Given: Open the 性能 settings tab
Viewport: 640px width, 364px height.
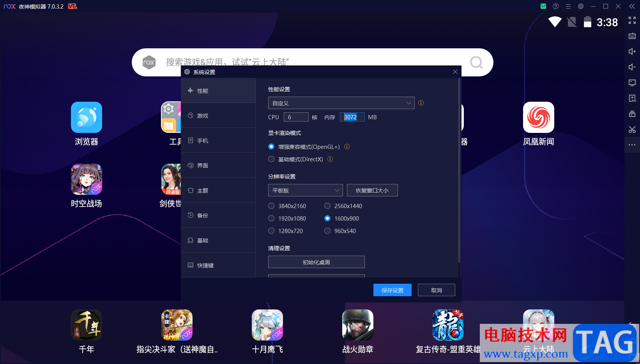Looking at the screenshot, I should point(218,90).
